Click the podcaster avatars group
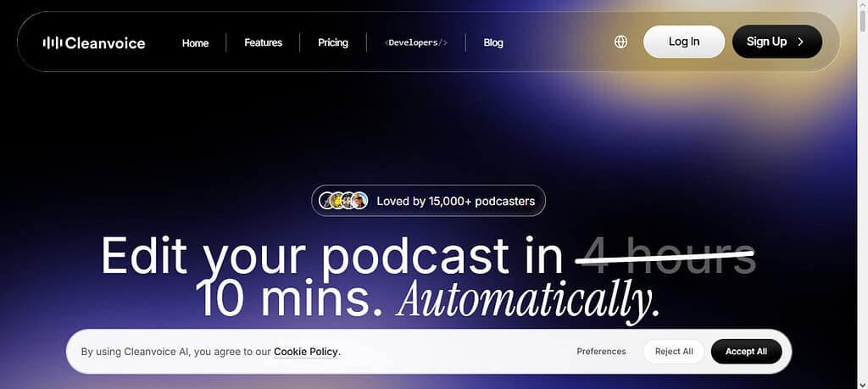The height and width of the screenshot is (389, 868). click(344, 201)
